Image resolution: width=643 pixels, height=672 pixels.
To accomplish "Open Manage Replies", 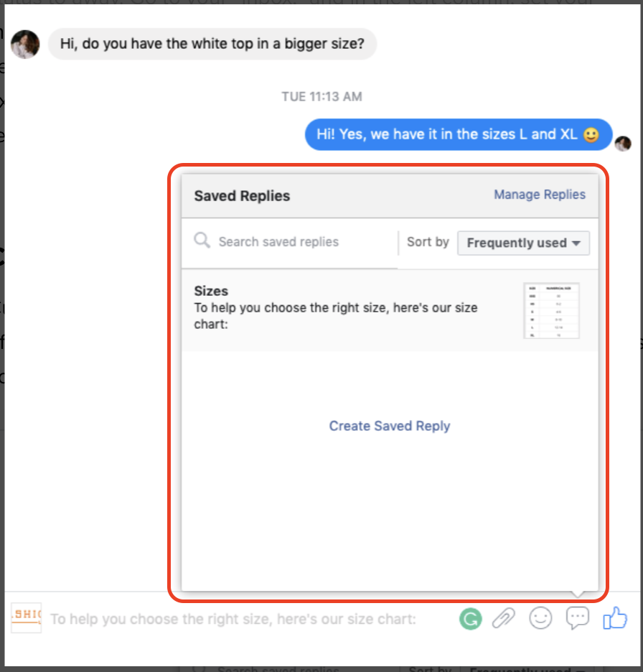I will (540, 195).
